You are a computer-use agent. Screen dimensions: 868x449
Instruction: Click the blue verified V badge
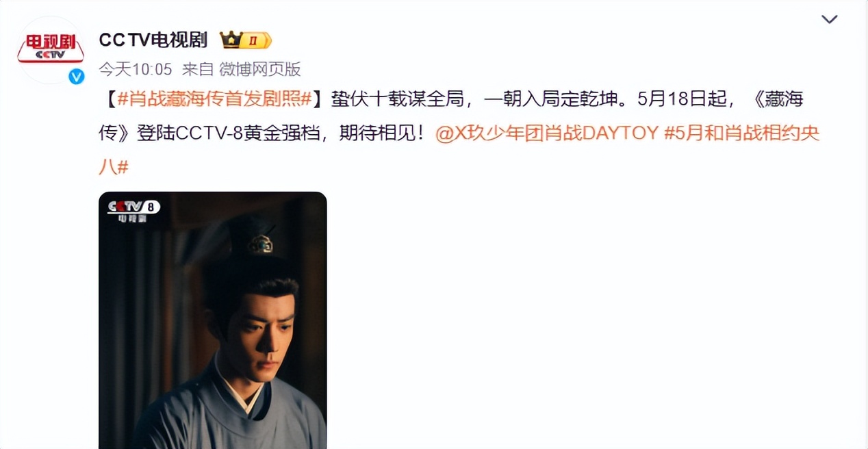[x=77, y=77]
